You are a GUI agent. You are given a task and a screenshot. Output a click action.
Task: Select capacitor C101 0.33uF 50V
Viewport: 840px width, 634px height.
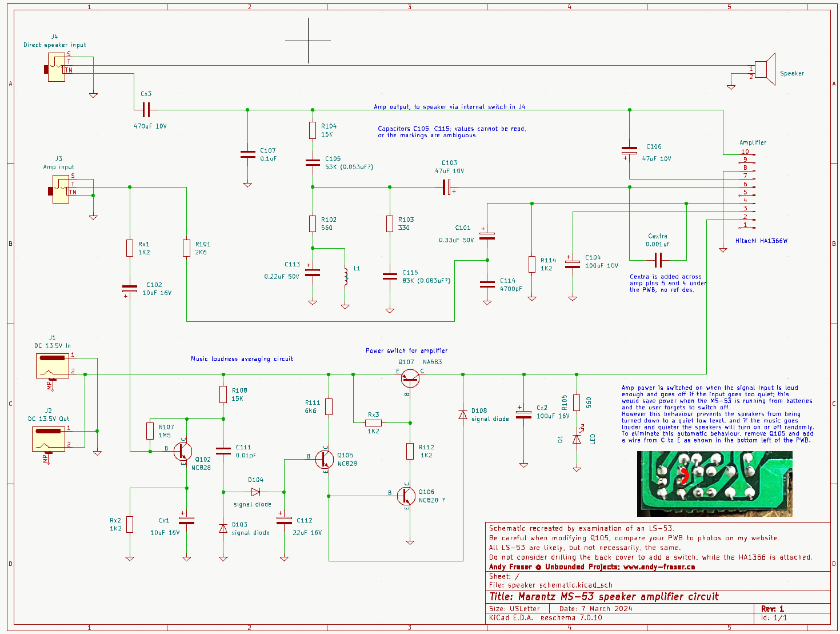pyautogui.click(x=487, y=235)
